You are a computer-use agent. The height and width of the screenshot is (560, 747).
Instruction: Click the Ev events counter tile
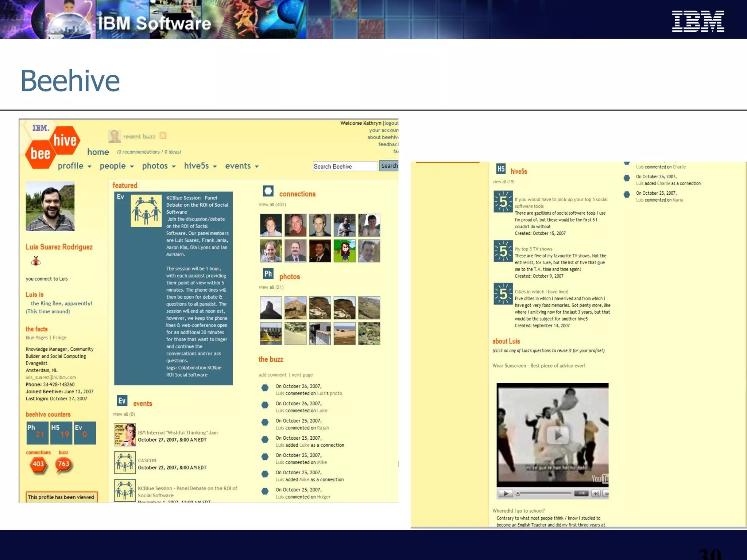pyautogui.click(x=85, y=433)
